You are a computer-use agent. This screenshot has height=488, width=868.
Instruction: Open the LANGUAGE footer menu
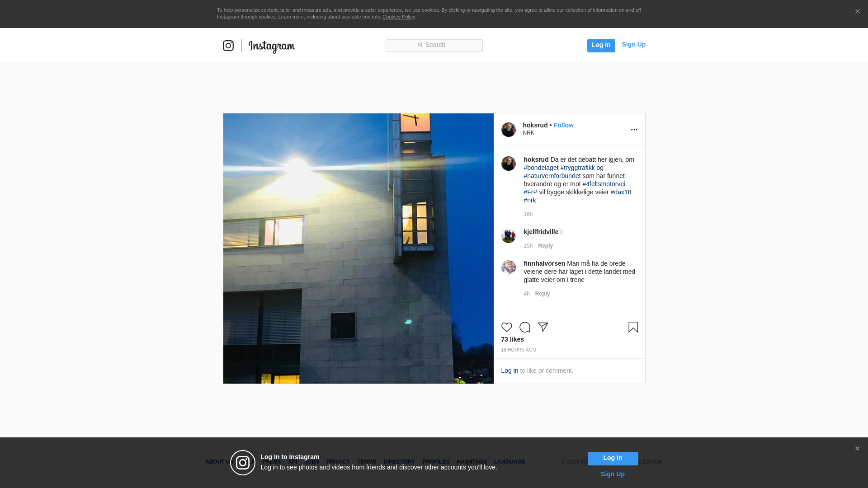[x=509, y=462]
